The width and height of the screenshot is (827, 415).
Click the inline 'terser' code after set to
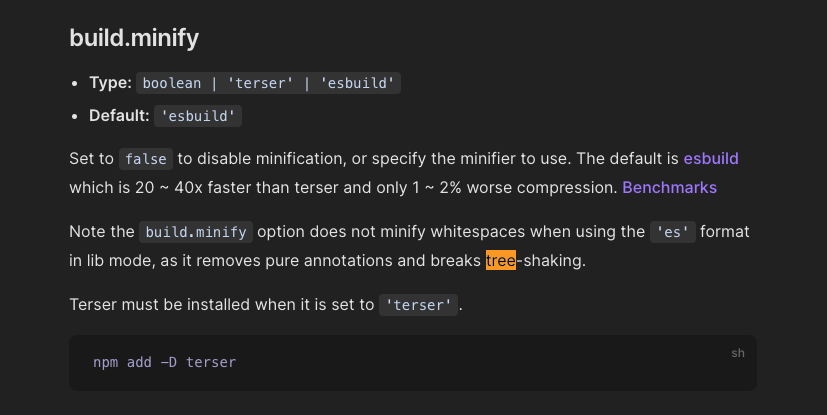click(418, 305)
